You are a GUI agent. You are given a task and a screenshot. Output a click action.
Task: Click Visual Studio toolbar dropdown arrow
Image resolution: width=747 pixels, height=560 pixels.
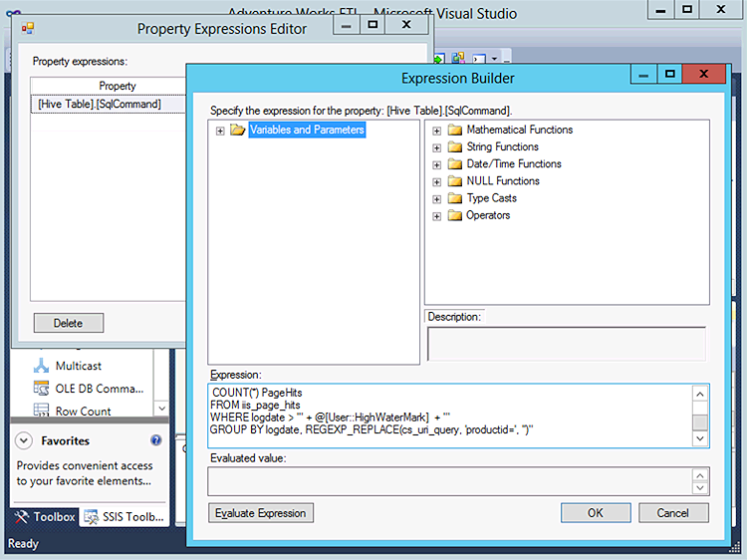(x=494, y=59)
